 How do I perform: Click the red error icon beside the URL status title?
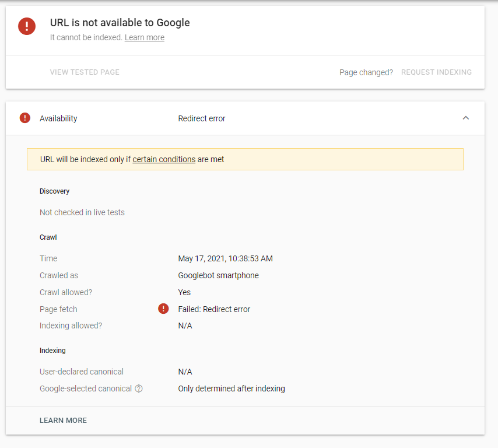click(x=27, y=26)
